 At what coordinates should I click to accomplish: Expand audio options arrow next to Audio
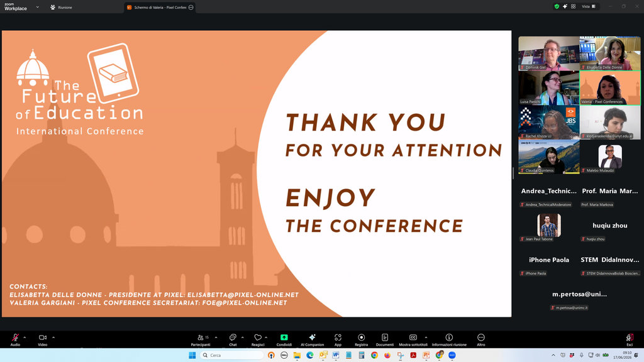pyautogui.click(x=25, y=337)
